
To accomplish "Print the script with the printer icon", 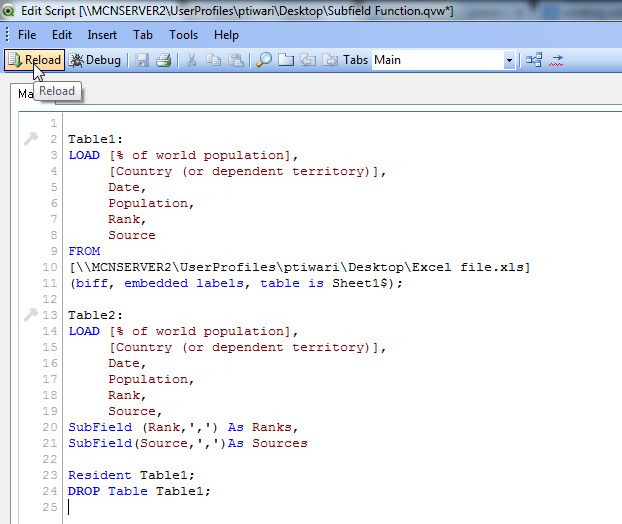I will pyautogui.click(x=163, y=60).
